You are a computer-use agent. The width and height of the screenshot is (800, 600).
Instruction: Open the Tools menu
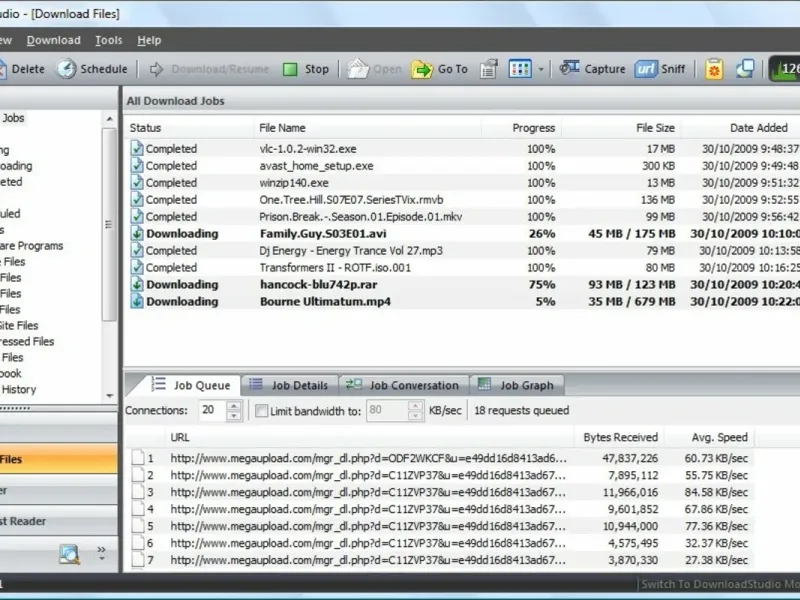pyautogui.click(x=109, y=40)
